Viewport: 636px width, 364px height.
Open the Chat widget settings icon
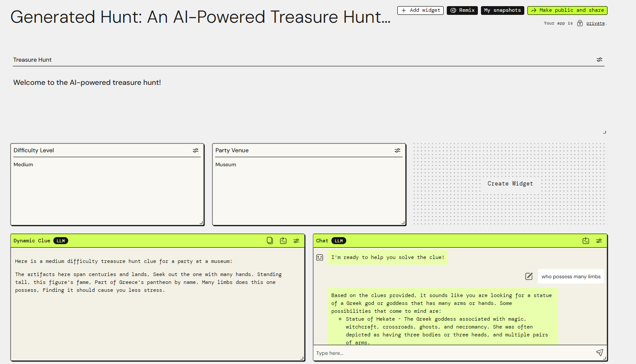[599, 241]
